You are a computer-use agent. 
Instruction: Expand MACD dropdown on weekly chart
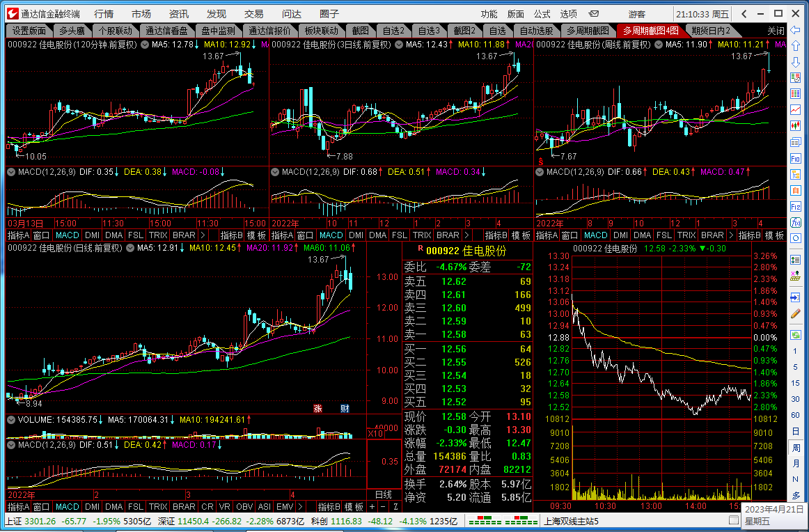[540, 172]
